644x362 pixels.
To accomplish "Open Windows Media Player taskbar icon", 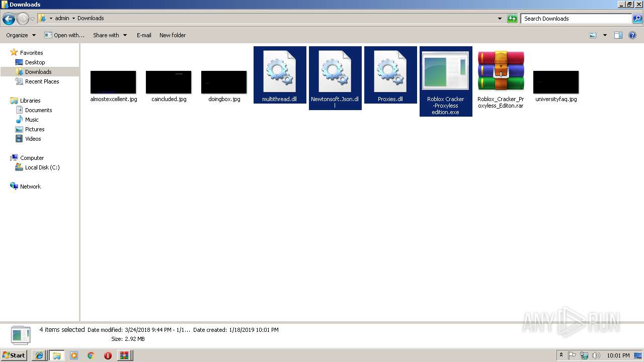I will pos(74,355).
